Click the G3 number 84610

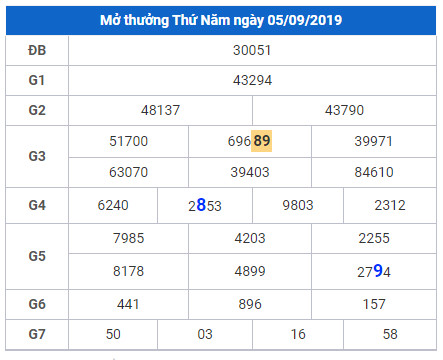pyautogui.click(x=374, y=172)
